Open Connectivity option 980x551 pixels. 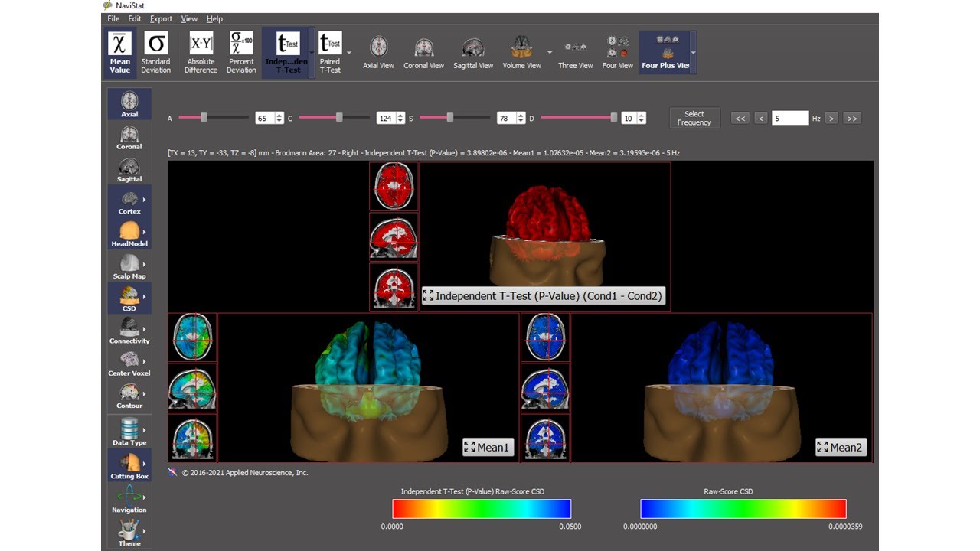129,331
